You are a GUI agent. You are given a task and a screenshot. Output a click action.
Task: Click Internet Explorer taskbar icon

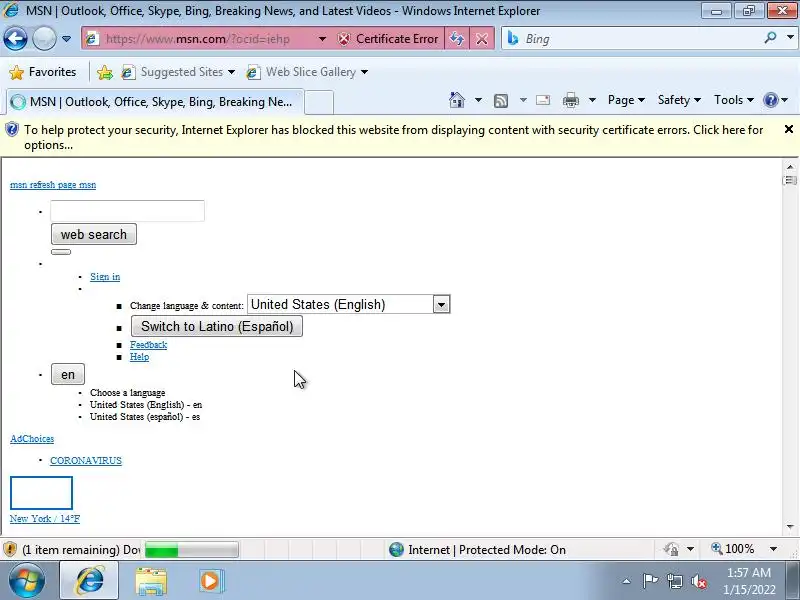[x=90, y=581]
